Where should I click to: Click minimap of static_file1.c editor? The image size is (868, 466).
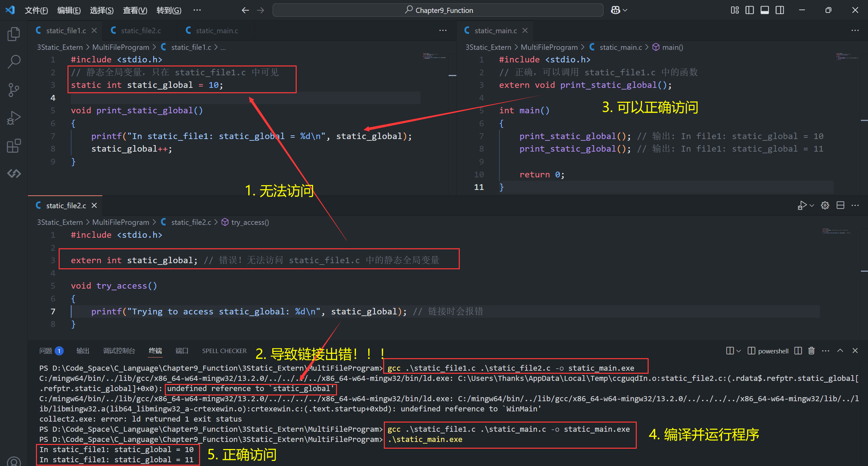pyautogui.click(x=434, y=57)
